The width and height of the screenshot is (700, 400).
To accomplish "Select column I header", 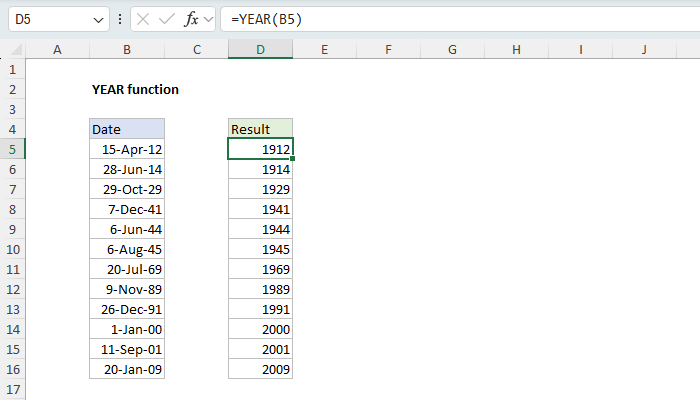I will tap(580, 49).
